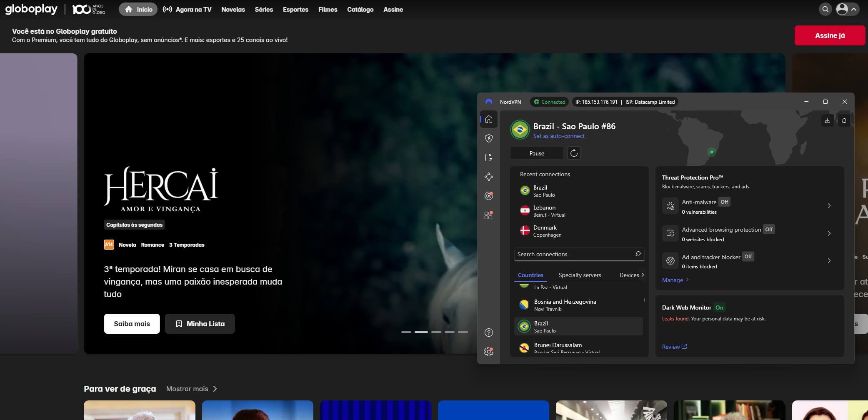
Task: Enable the Ad and tracker blocker
Action: [x=748, y=257]
